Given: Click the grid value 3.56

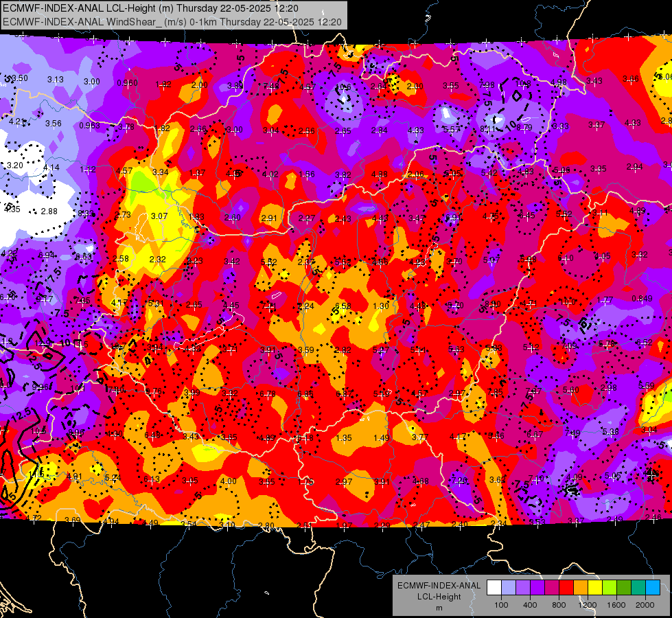Looking at the screenshot, I should click(54, 123).
